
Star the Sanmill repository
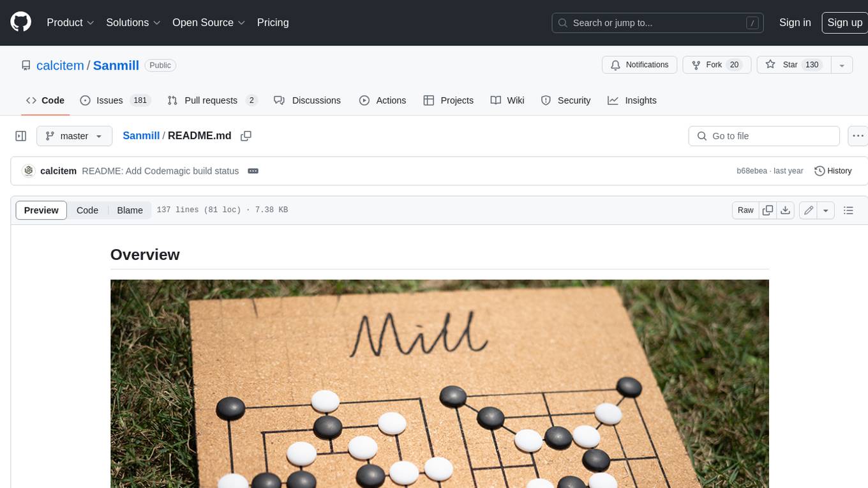tap(793, 65)
